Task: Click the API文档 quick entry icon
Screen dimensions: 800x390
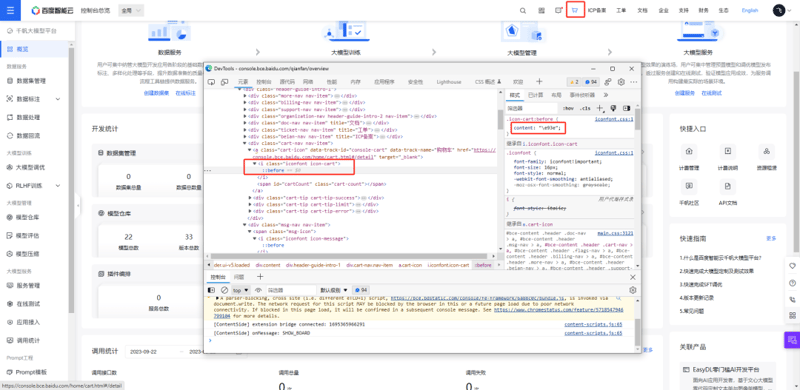Action: pyautogui.click(x=728, y=186)
